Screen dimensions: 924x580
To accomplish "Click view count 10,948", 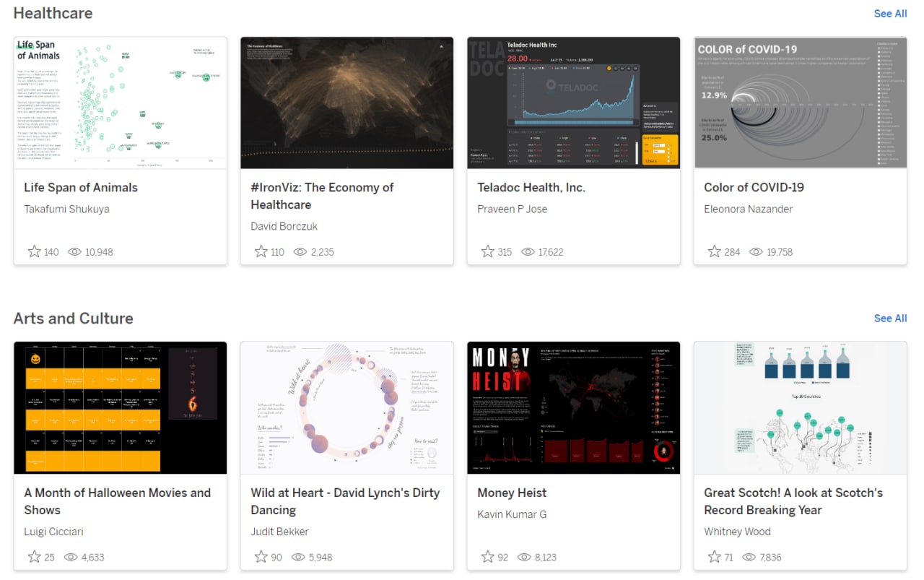I will (x=99, y=252).
